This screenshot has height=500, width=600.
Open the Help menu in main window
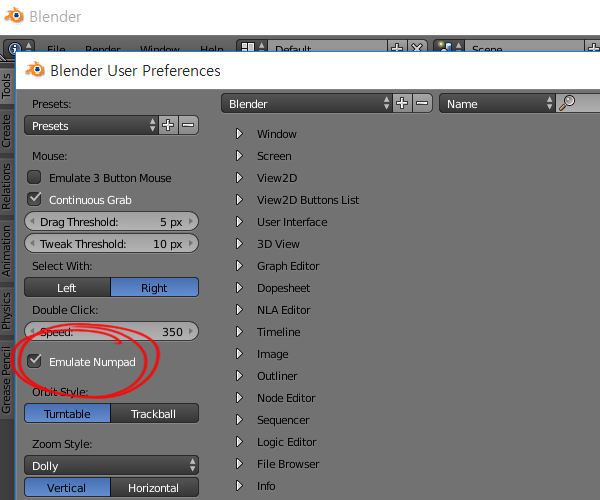tap(212, 48)
